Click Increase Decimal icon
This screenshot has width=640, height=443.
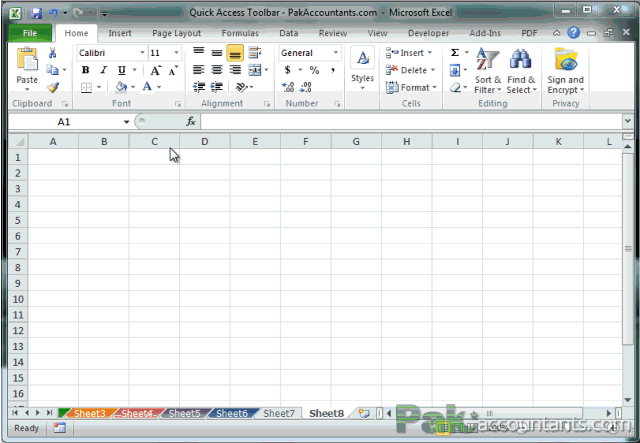(288, 87)
